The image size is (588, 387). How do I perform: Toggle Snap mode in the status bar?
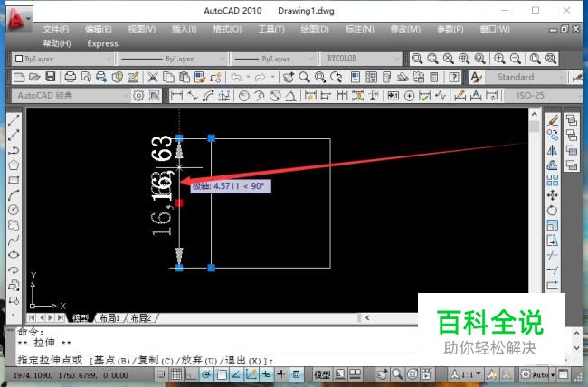(x=161, y=373)
